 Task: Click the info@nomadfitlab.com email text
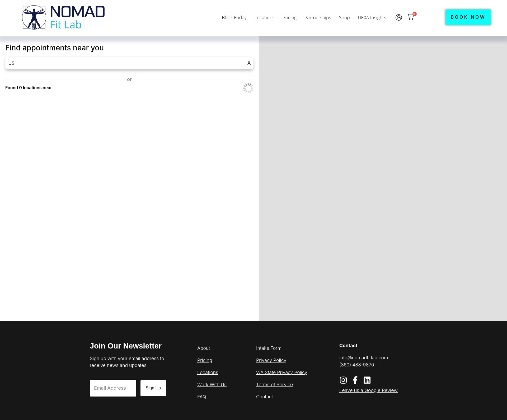(364, 358)
